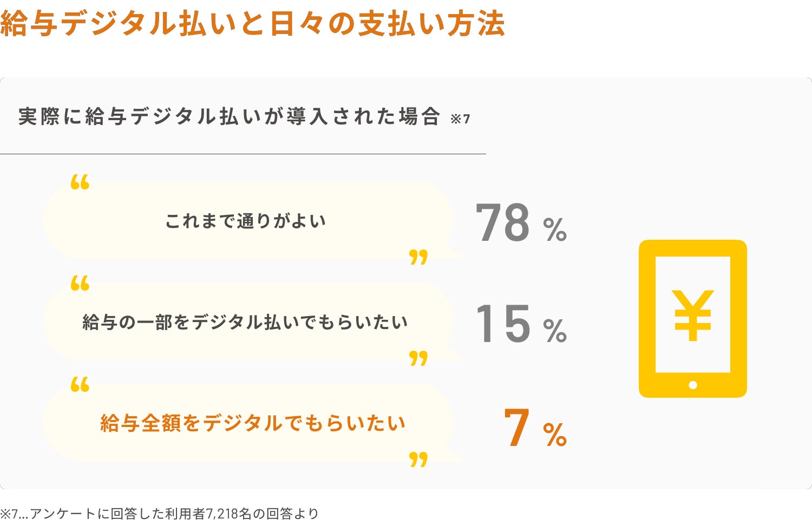Image resolution: width=812 pixels, height=532 pixels.
Task: Click opening quote mark above これまで通りがよい bubble
Action: pyautogui.click(x=80, y=182)
